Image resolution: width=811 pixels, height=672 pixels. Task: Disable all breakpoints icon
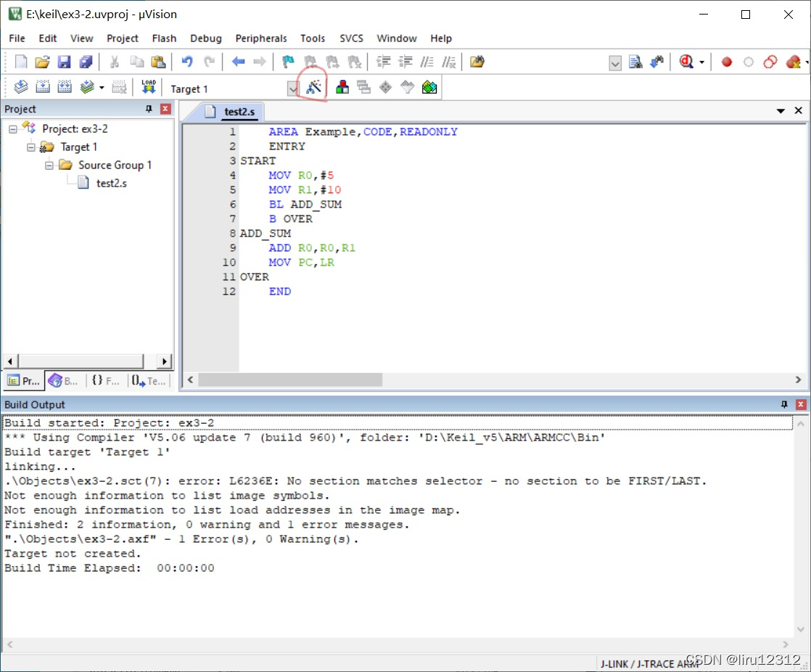770,62
